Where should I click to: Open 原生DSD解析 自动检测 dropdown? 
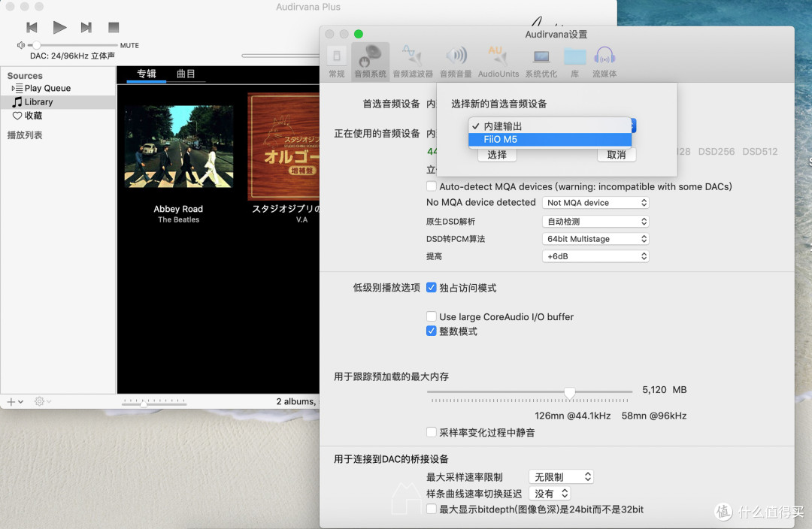pos(595,222)
